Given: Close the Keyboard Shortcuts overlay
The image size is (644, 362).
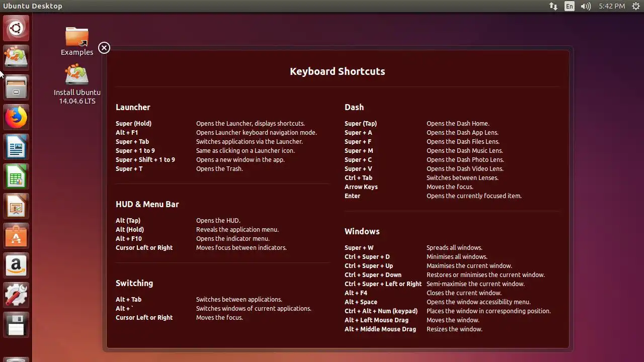Looking at the screenshot, I should (x=104, y=48).
